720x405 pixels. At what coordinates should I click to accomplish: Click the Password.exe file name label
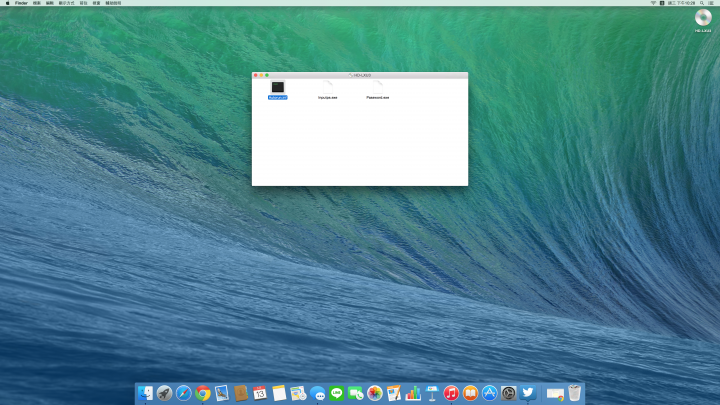[377, 97]
